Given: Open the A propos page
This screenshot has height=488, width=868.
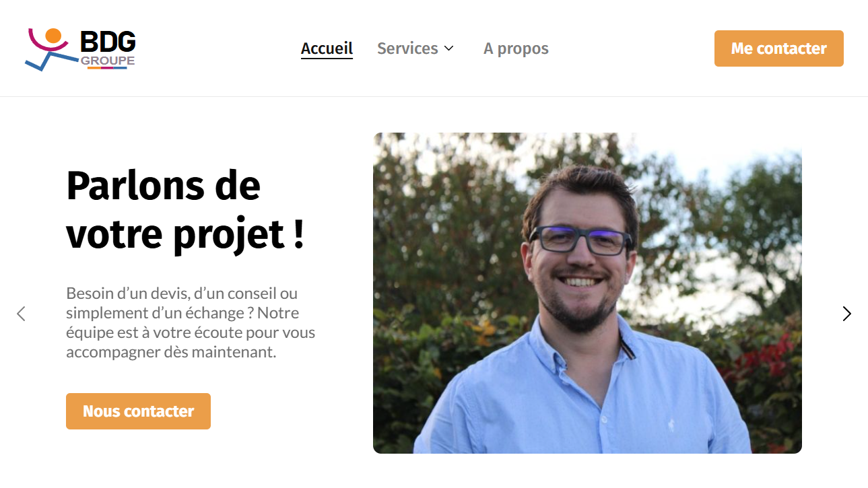Looking at the screenshot, I should pyautogui.click(x=516, y=48).
